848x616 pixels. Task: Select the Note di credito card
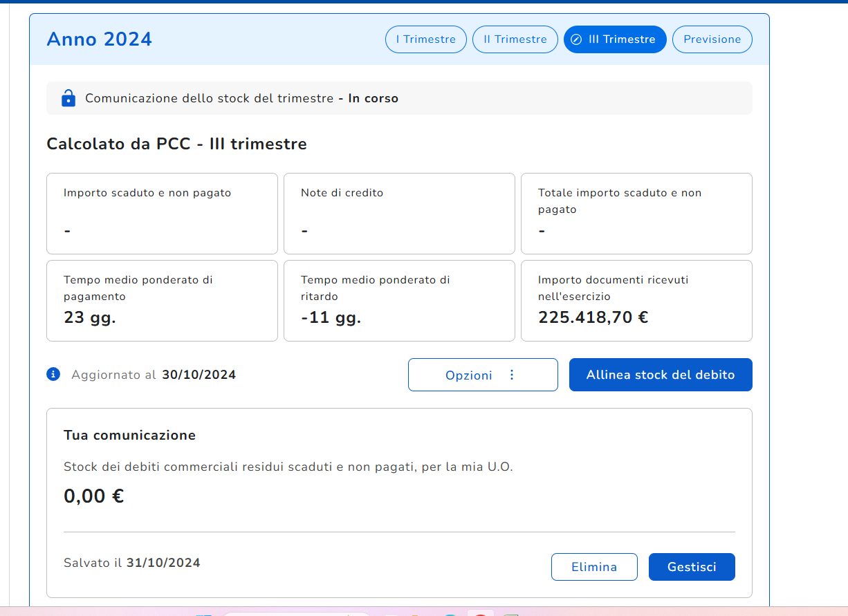point(399,214)
